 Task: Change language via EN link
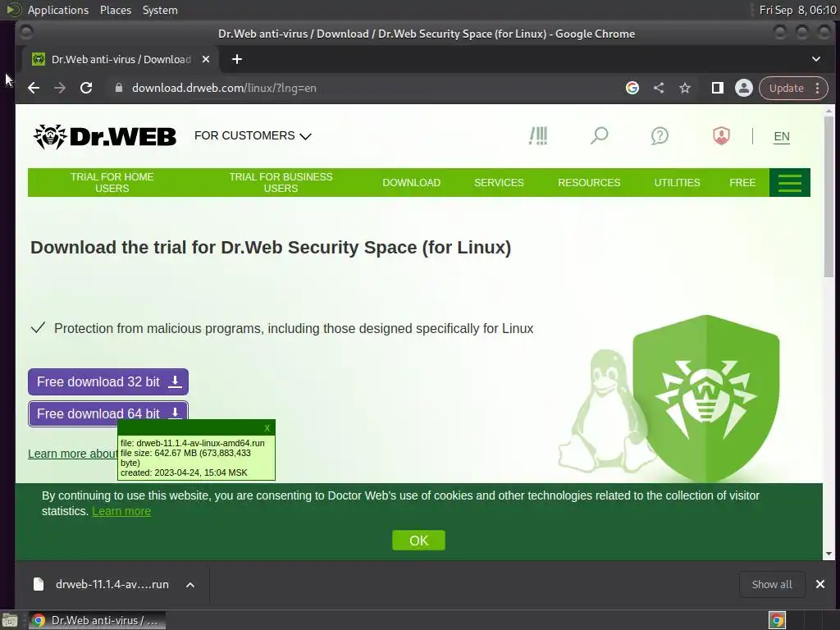[782, 137]
